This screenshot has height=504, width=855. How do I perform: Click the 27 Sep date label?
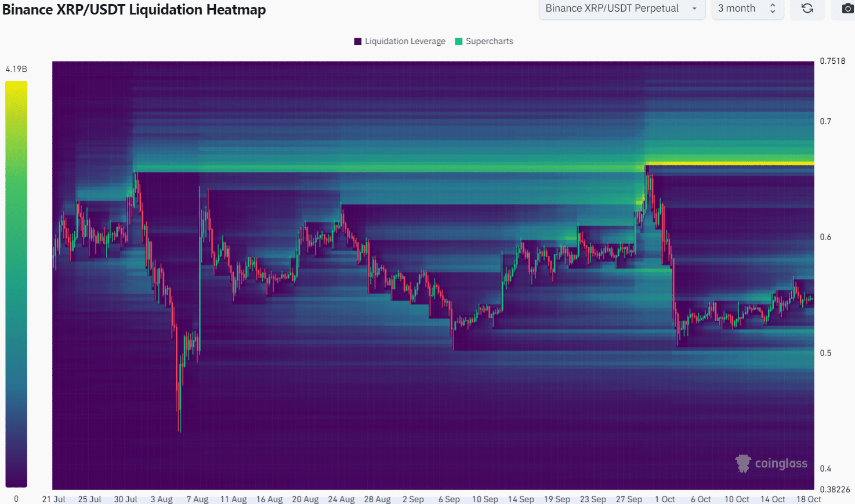coord(629,499)
